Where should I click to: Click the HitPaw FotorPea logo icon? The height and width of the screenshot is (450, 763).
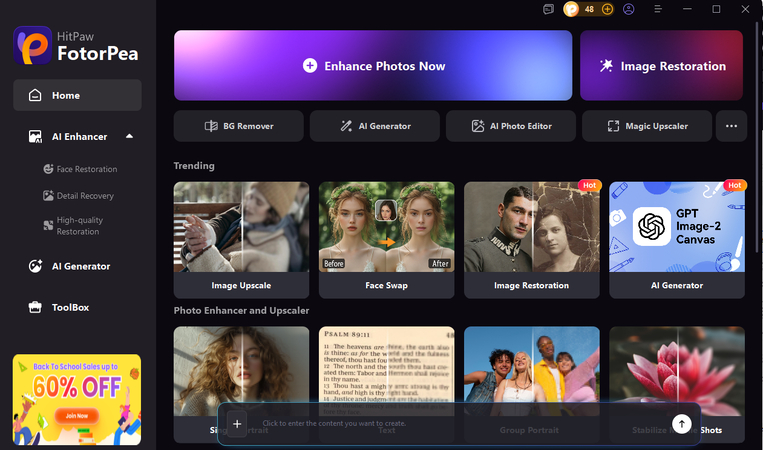[33, 45]
